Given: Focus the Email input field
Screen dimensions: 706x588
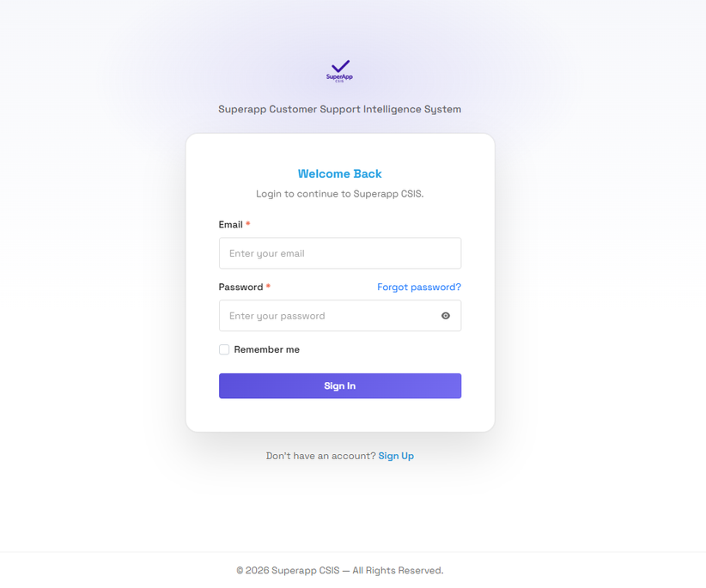Looking at the screenshot, I should [x=340, y=253].
